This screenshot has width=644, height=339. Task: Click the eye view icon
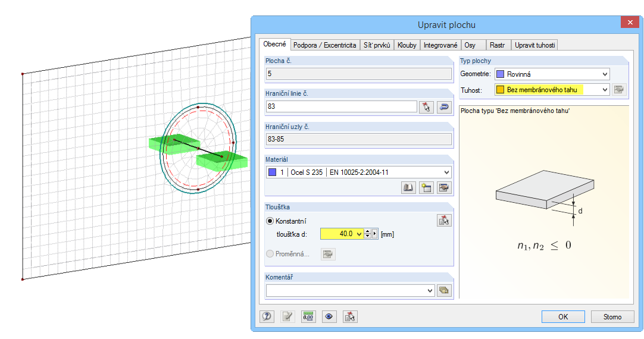click(329, 316)
